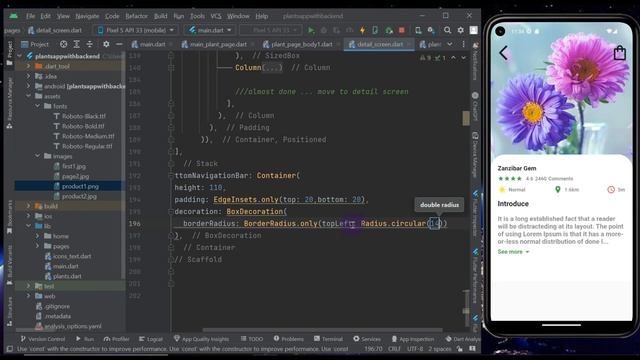Expand the web folder
This screenshot has width=640, height=360.
point(28,296)
